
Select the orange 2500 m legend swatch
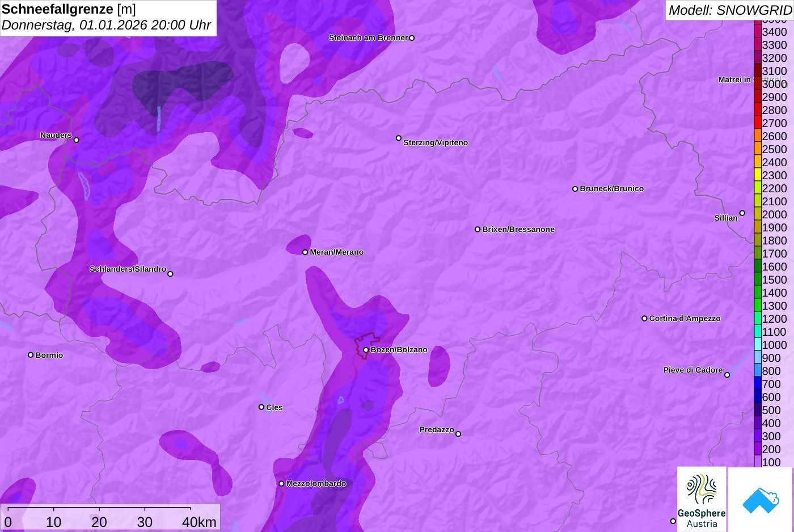point(758,149)
